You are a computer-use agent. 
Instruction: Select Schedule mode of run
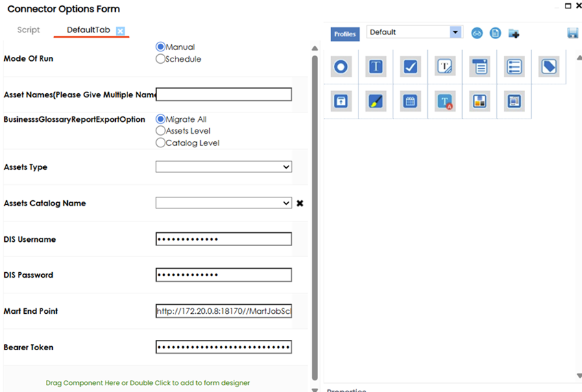(x=161, y=59)
